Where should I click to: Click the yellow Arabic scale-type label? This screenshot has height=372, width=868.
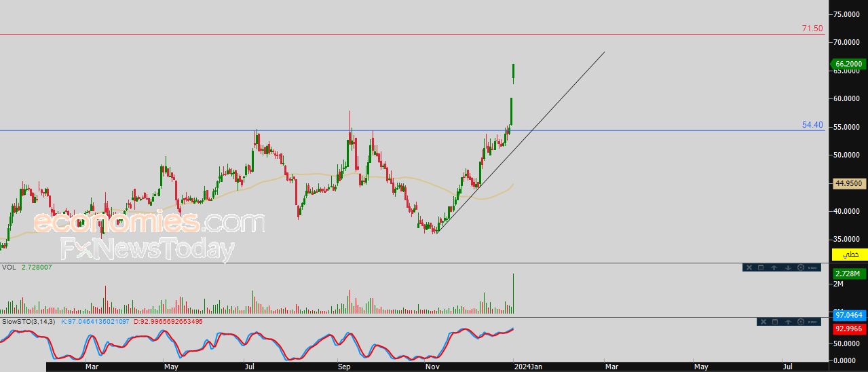(x=850, y=255)
